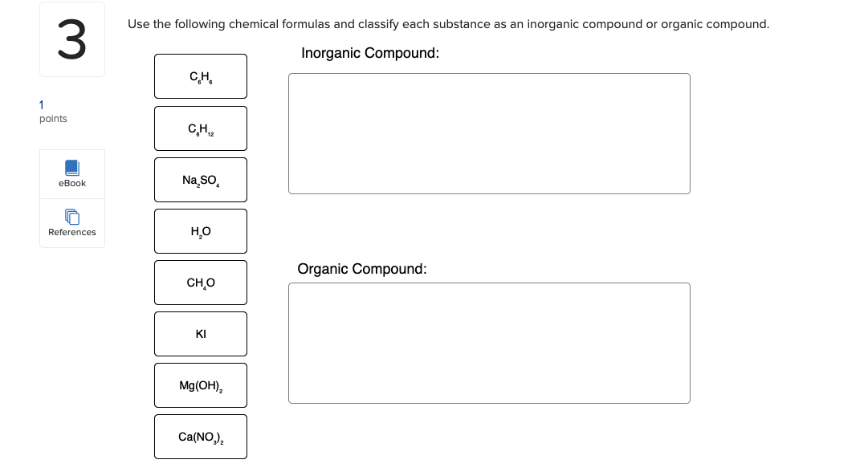Click the Na2SO4 tile
The image size is (868, 476).
(201, 179)
